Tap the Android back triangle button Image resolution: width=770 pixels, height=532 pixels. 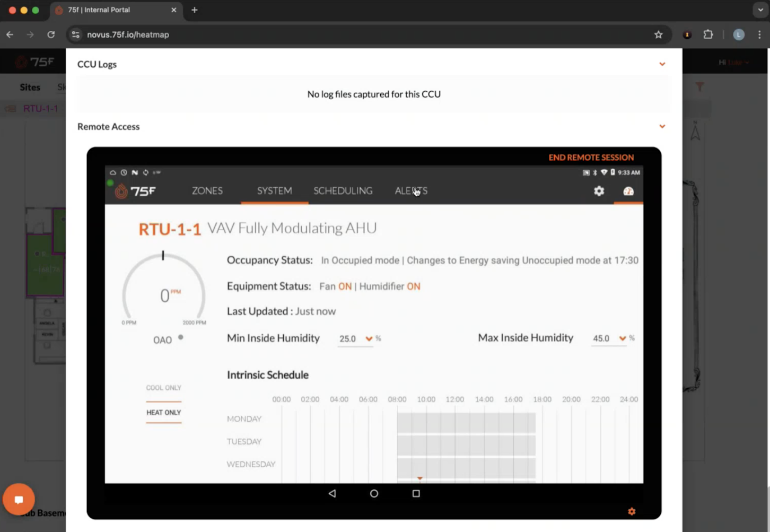(x=332, y=493)
